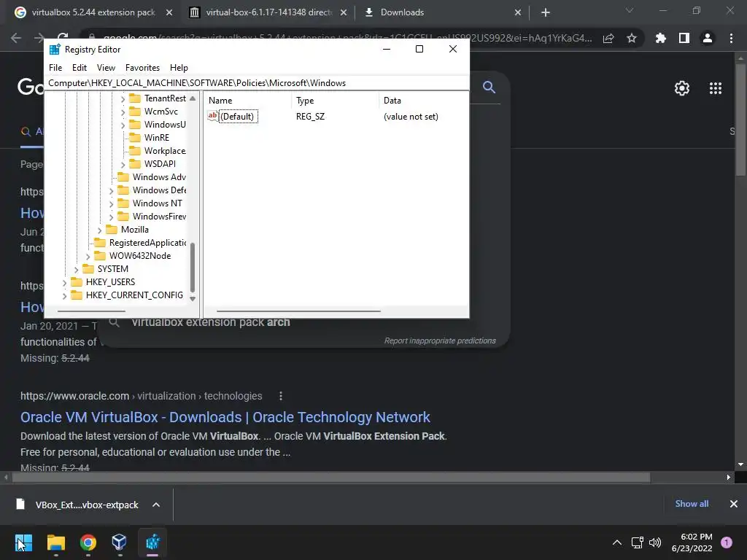
Task: Click the registry tree vertical scrollbar
Action: point(193,267)
